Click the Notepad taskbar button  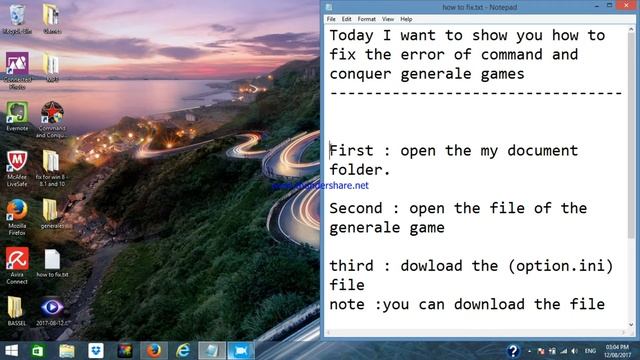(x=212, y=351)
